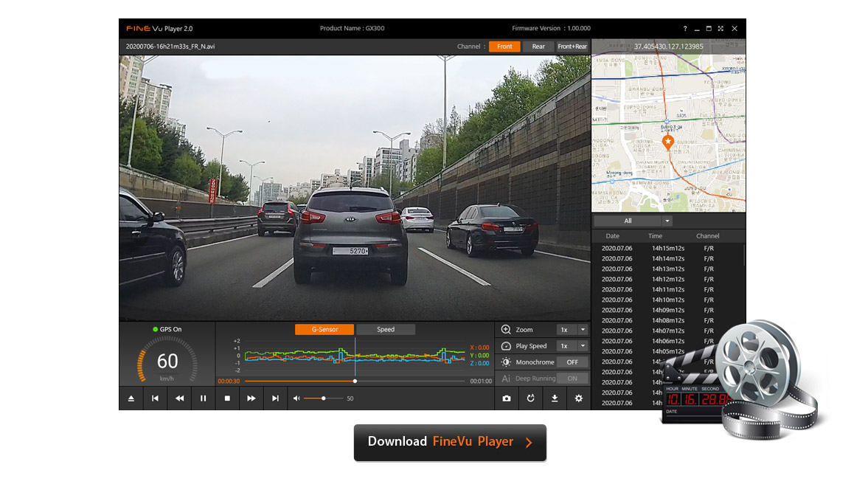
Task: Click the Date column header
Action: click(x=612, y=236)
